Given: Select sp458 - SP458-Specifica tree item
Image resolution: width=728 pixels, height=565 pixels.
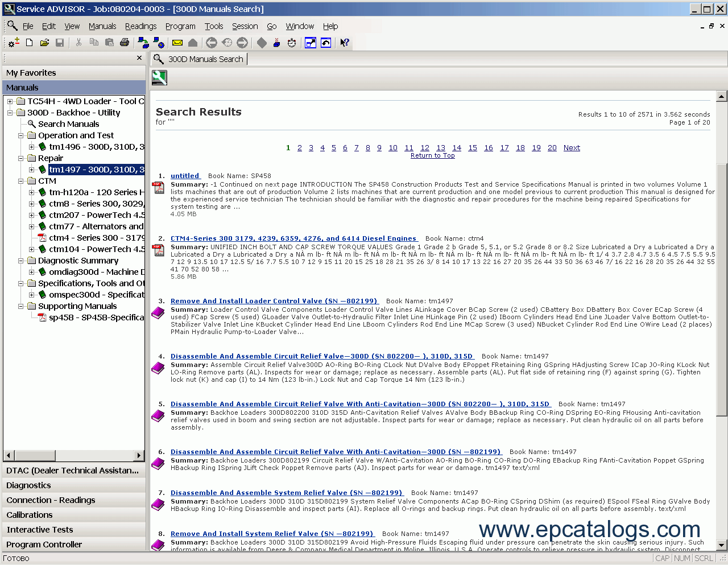Looking at the screenshot, I should click(96, 317).
